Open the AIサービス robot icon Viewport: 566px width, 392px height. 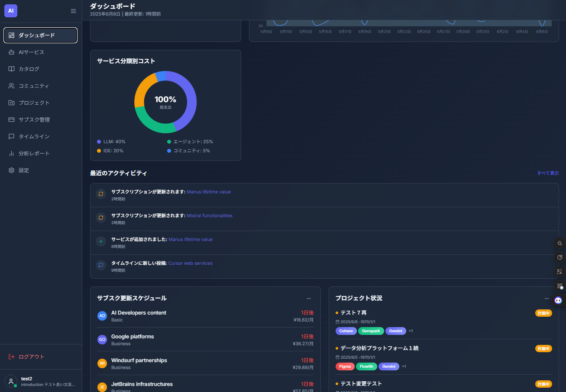(12, 52)
